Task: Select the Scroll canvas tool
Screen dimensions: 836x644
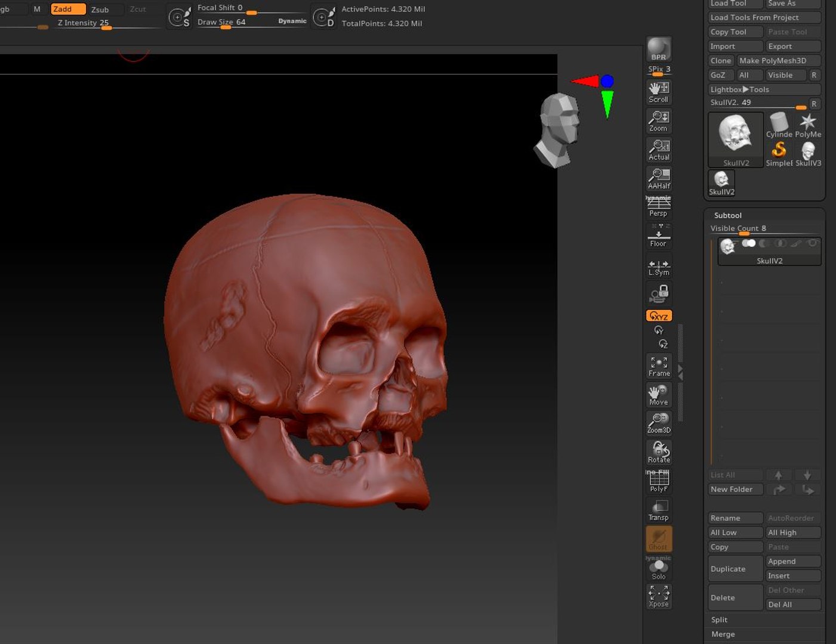Action: [659, 92]
